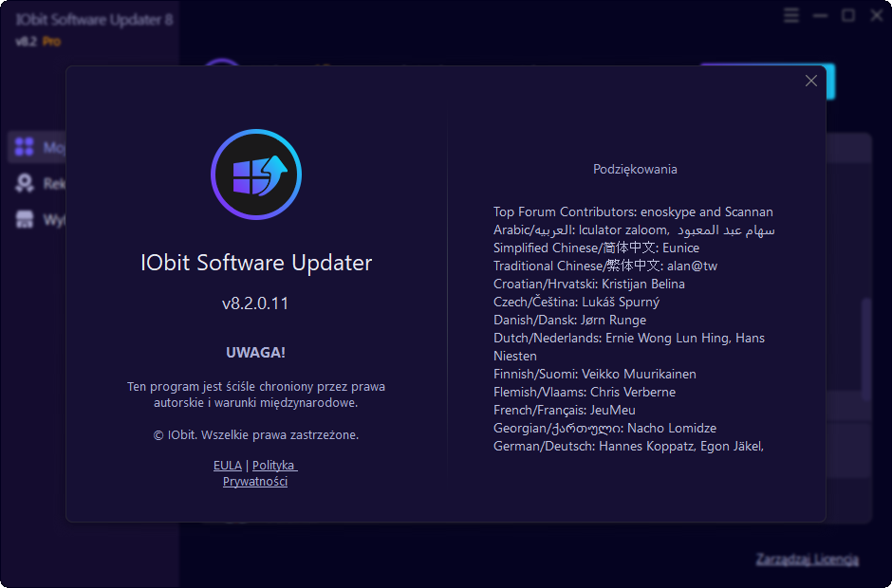The width and height of the screenshot is (892, 588).
Task: Close the main IObit window
Action: pos(877,15)
